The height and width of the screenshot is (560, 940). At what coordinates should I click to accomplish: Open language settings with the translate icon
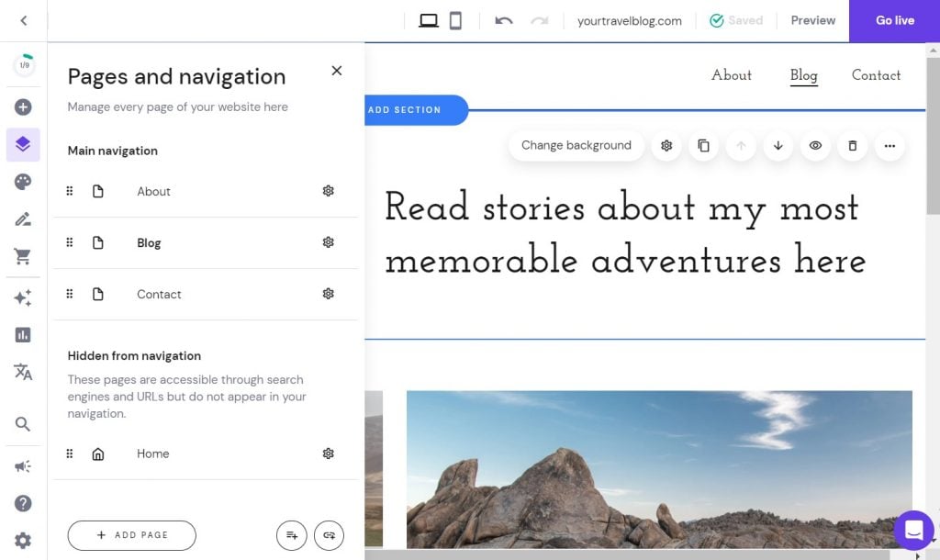click(23, 372)
